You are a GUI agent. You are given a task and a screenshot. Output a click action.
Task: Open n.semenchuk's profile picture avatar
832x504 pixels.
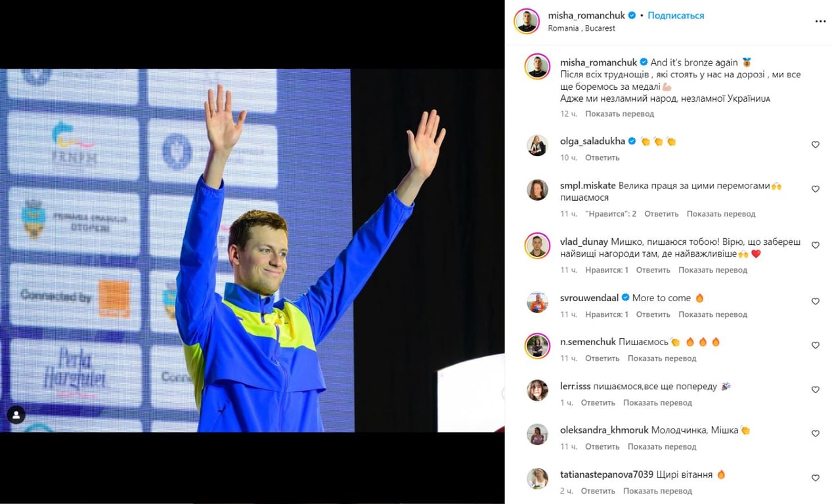pos(537,346)
